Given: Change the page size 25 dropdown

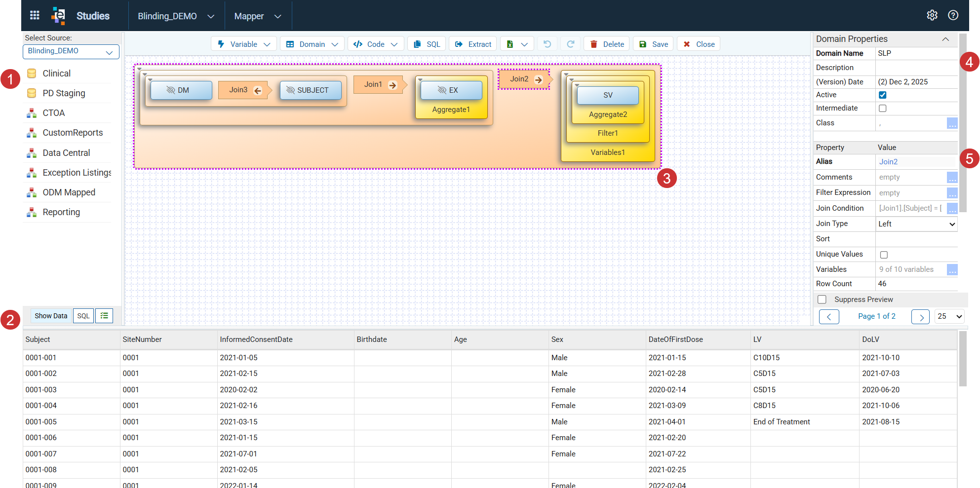Looking at the screenshot, I should tap(949, 317).
